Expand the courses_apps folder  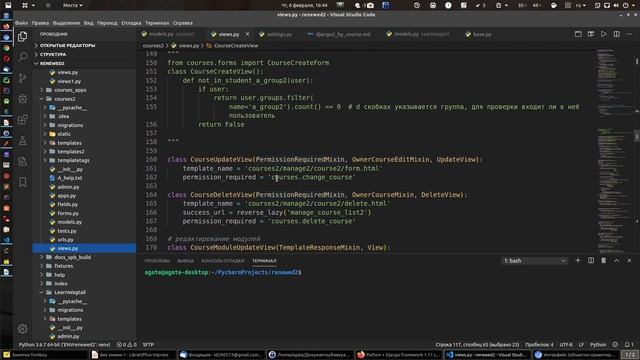click(70, 90)
